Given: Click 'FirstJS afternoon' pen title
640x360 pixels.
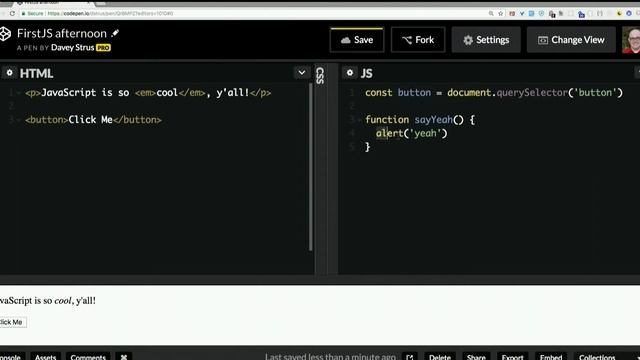Looking at the screenshot, I should (x=62, y=33).
